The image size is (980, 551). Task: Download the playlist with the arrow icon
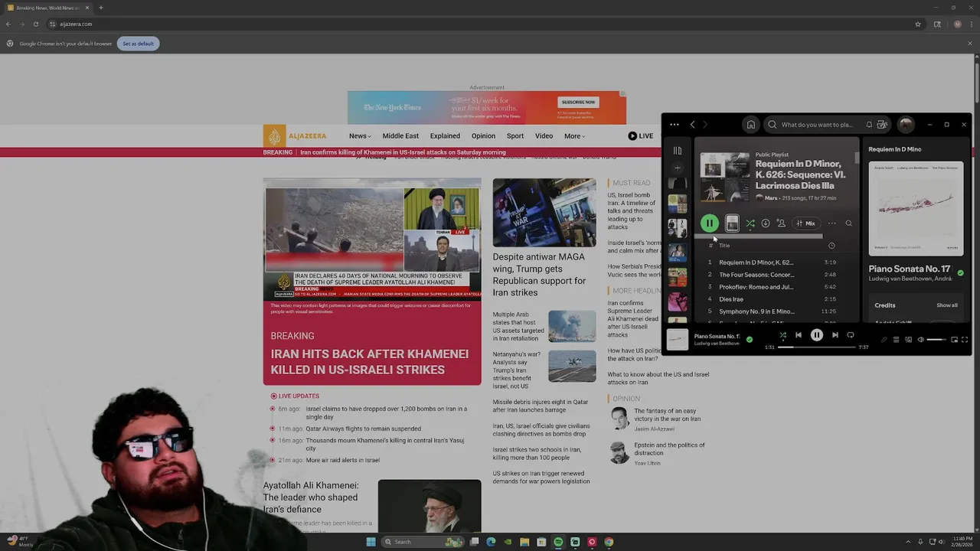[766, 223]
